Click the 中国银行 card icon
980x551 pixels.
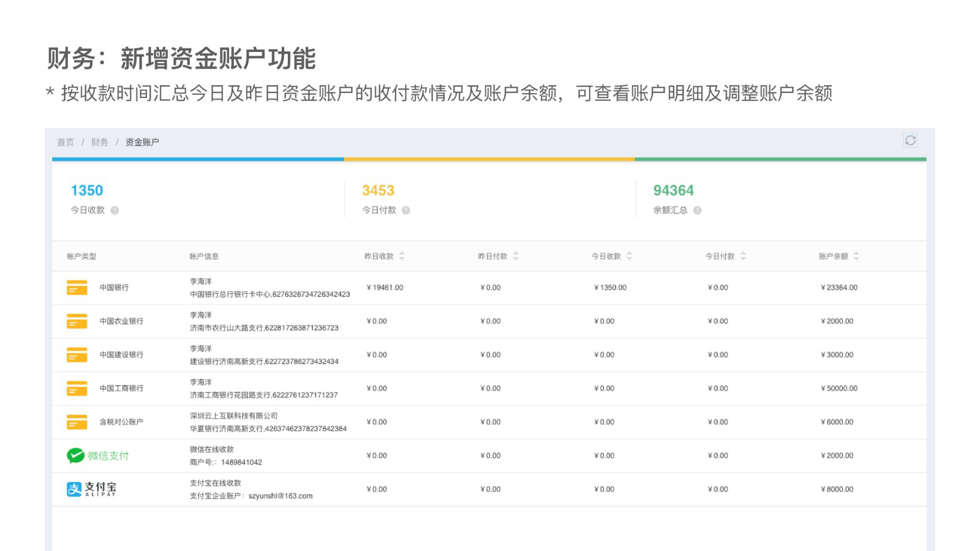[77, 288]
